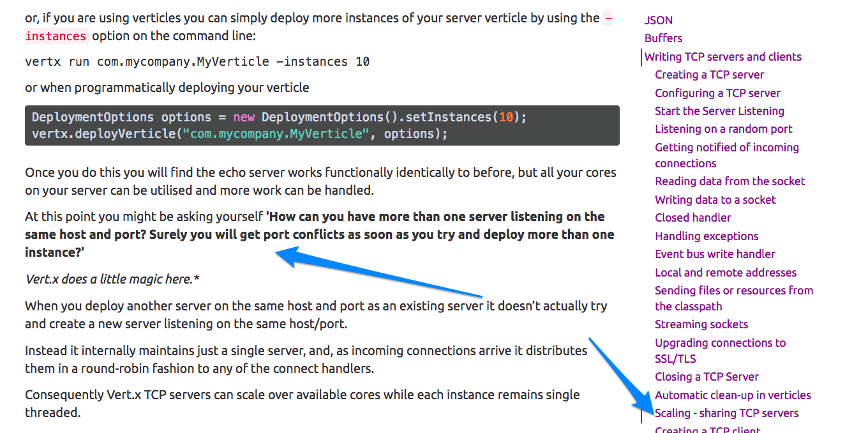
Task: Open Start the Server Listening link
Action: click(719, 111)
